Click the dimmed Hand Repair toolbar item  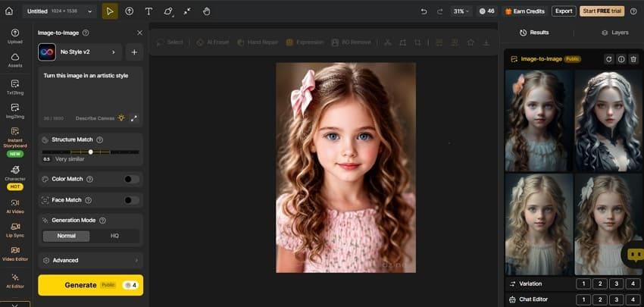[258, 42]
